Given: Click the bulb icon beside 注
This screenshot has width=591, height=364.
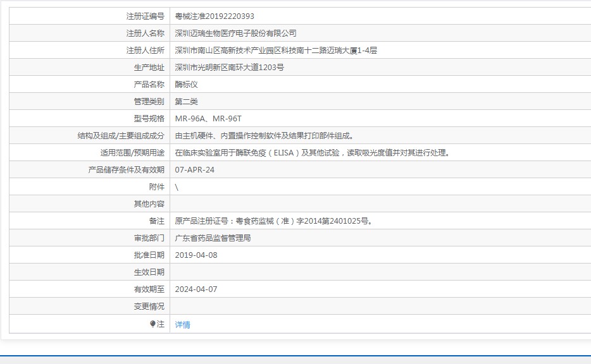Looking at the screenshot, I should pyautogui.click(x=152, y=324).
